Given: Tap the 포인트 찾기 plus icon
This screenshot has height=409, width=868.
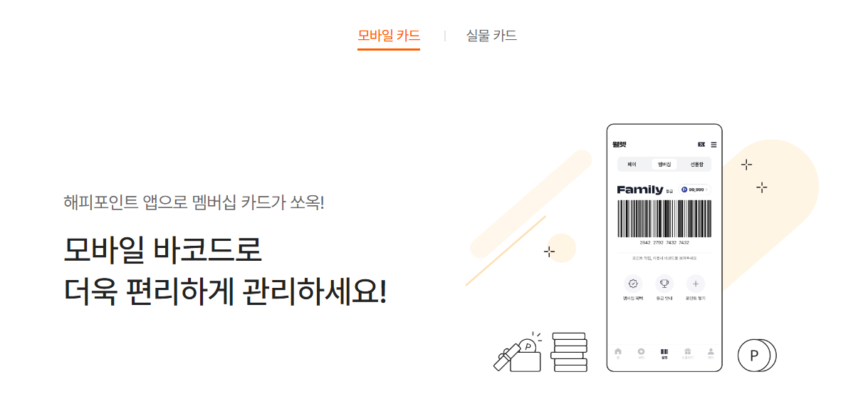Looking at the screenshot, I should [696, 284].
